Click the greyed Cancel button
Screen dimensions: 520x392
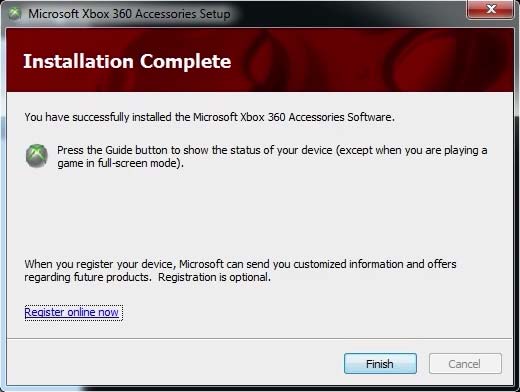point(465,363)
